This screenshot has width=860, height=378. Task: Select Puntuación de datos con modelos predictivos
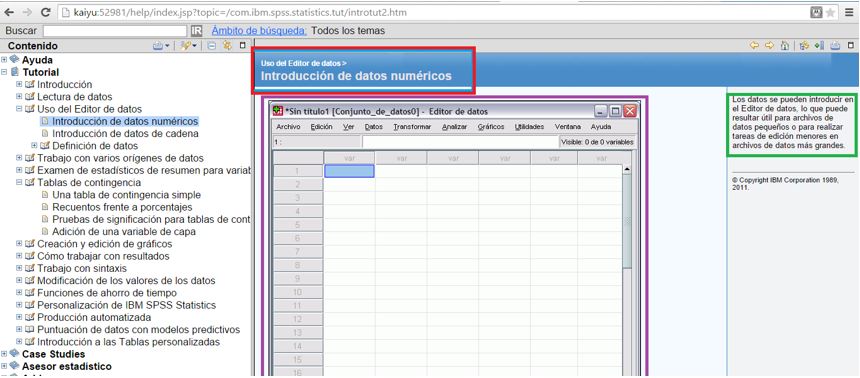coord(139,330)
